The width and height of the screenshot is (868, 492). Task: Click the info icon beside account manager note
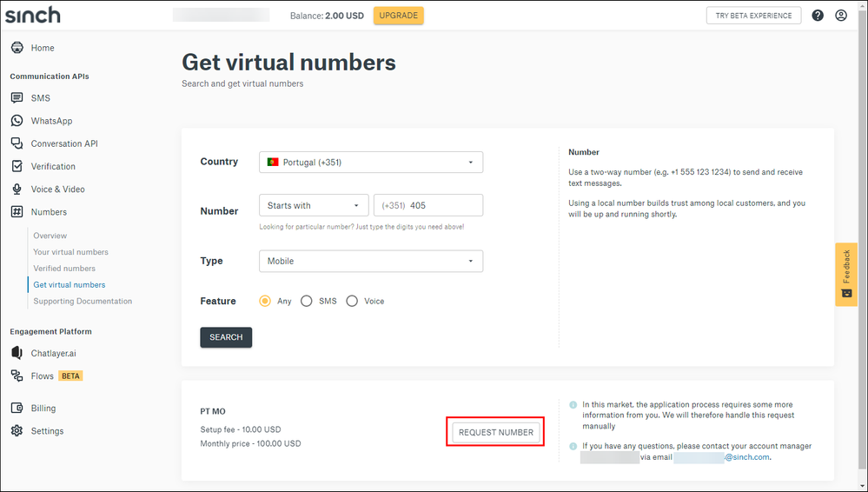tap(573, 446)
